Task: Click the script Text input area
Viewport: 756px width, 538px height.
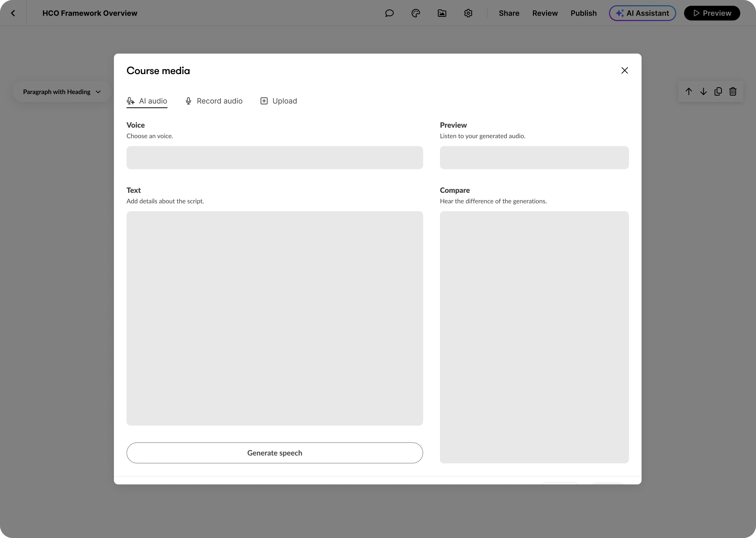Action: [x=274, y=318]
